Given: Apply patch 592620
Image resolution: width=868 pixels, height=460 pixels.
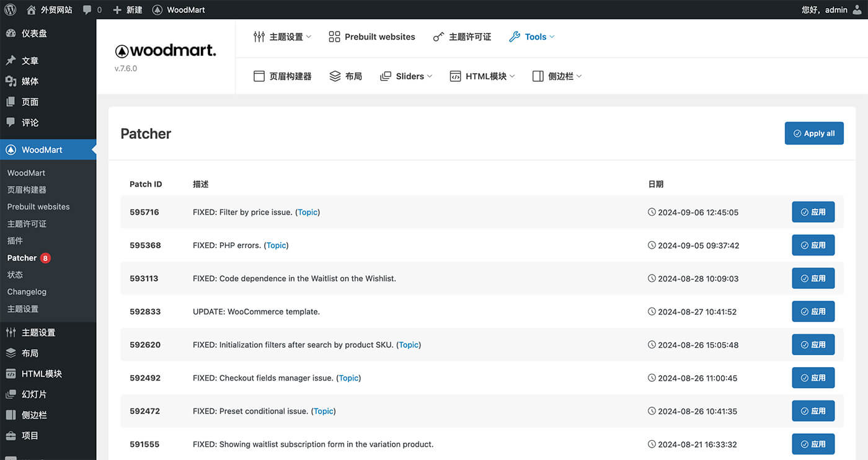Looking at the screenshot, I should [813, 345].
